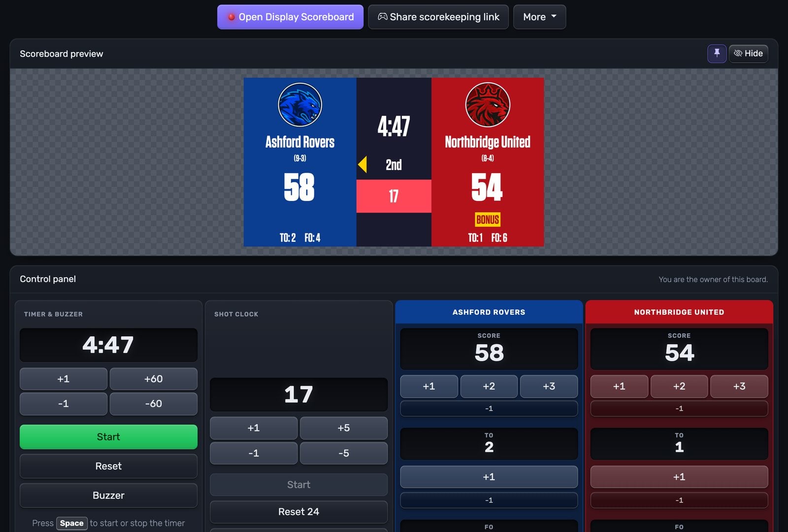Click the Northbridge United lion logo
The image size is (788, 532).
(x=488, y=105)
